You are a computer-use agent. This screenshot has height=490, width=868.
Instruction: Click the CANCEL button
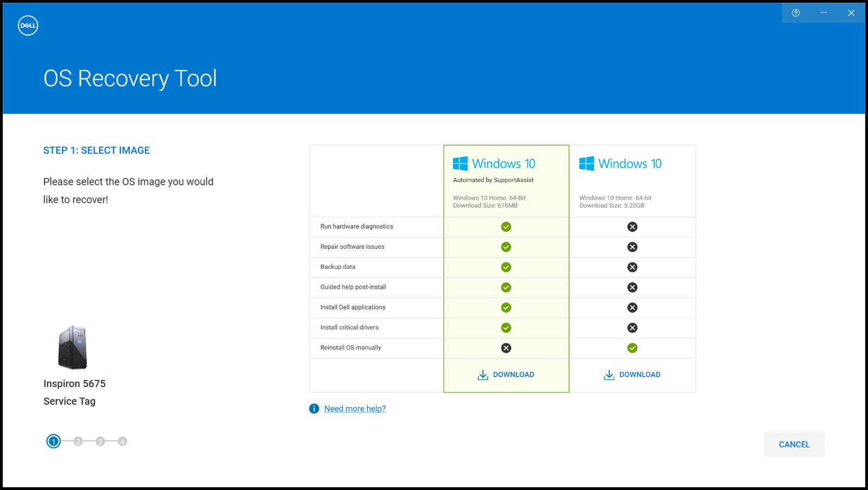[x=794, y=444]
